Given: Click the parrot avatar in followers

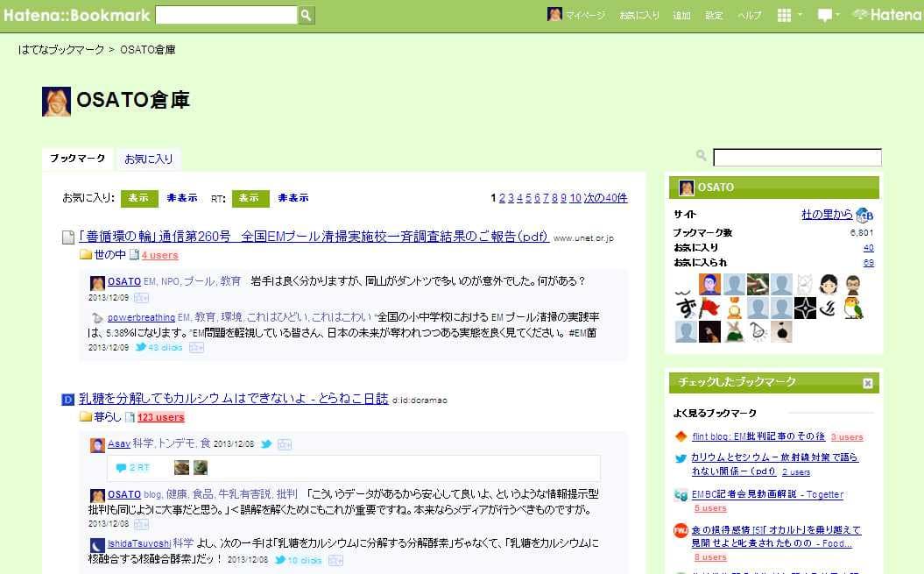Looking at the screenshot, I should point(850,308).
